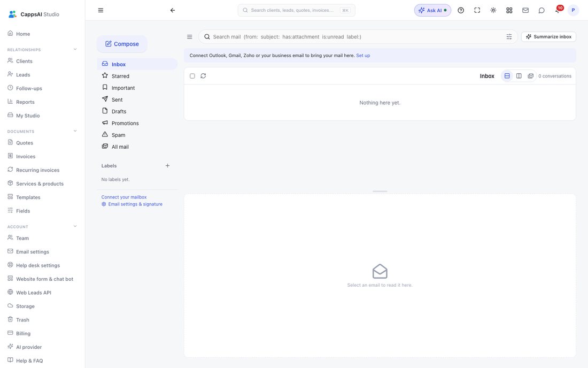Tick the select-all conversations checkbox

click(x=192, y=76)
